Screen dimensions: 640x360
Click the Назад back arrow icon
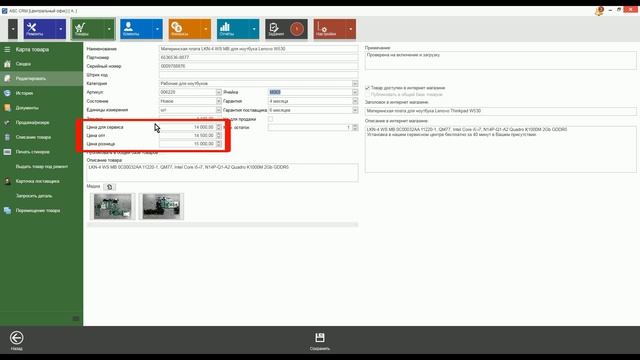[17, 338]
